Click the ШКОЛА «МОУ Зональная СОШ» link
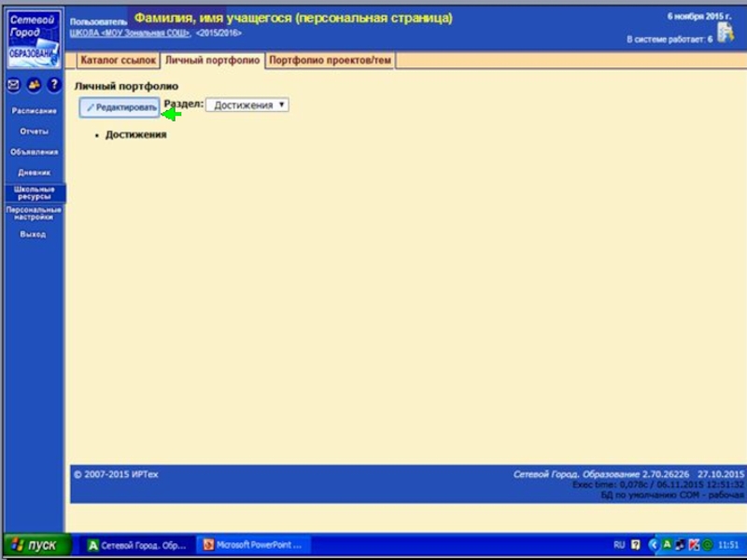 coord(130,33)
